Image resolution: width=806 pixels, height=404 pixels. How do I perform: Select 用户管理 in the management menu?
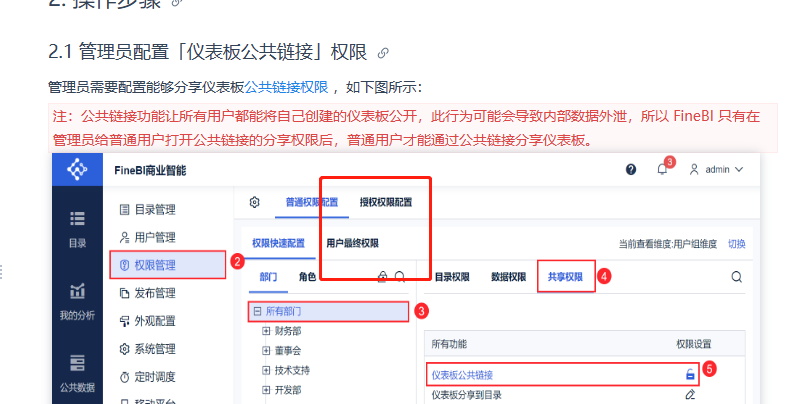pos(155,237)
